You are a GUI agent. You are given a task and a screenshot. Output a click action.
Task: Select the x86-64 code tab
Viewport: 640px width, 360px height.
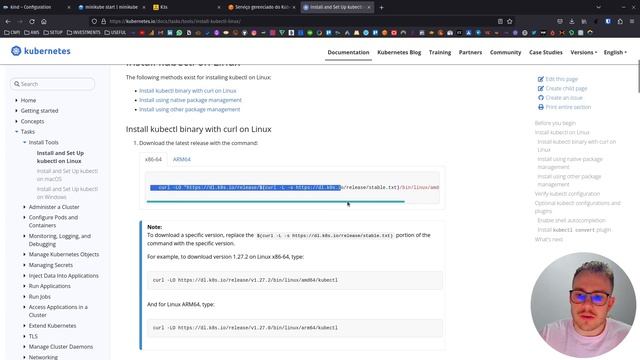153,159
